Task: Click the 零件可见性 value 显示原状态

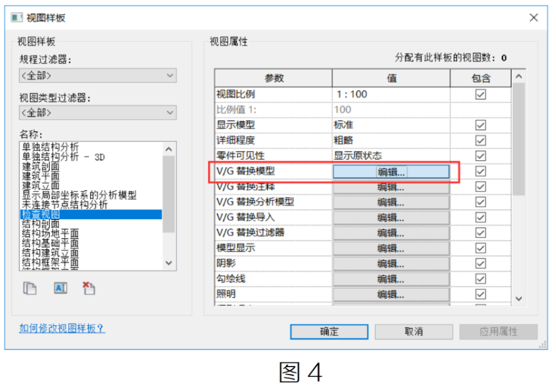Action: click(x=391, y=156)
